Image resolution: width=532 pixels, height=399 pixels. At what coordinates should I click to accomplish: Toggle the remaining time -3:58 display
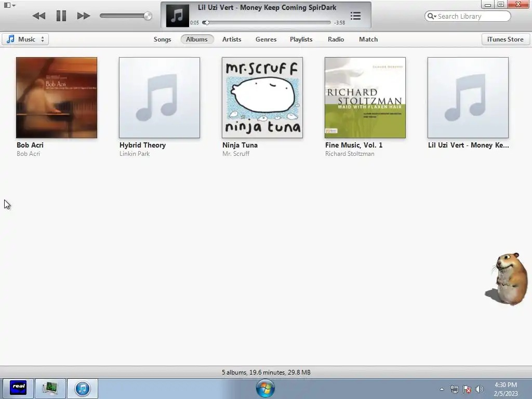(339, 23)
